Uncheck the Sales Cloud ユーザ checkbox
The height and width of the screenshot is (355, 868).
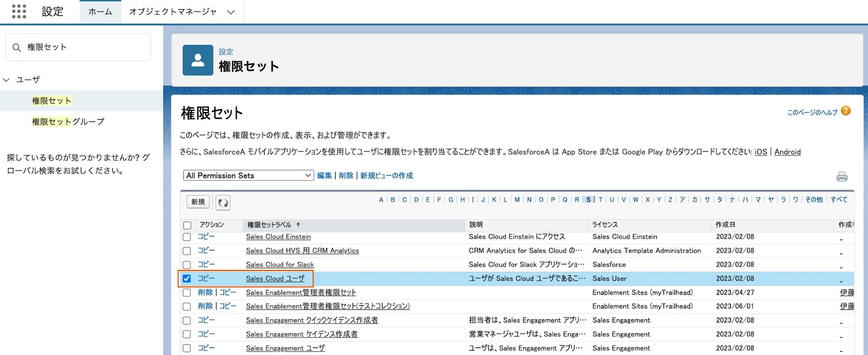pyautogui.click(x=187, y=279)
